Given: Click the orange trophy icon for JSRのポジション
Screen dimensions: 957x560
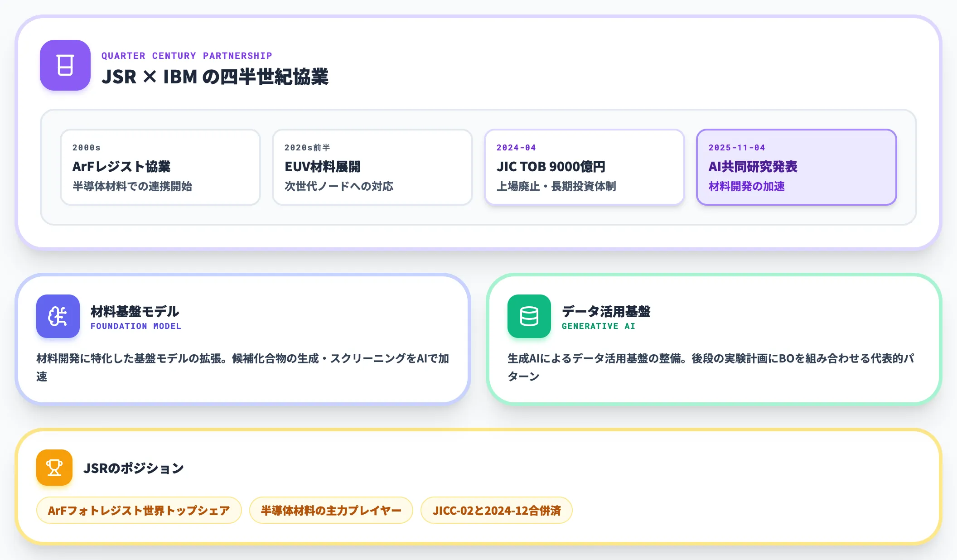Looking at the screenshot, I should (54, 468).
